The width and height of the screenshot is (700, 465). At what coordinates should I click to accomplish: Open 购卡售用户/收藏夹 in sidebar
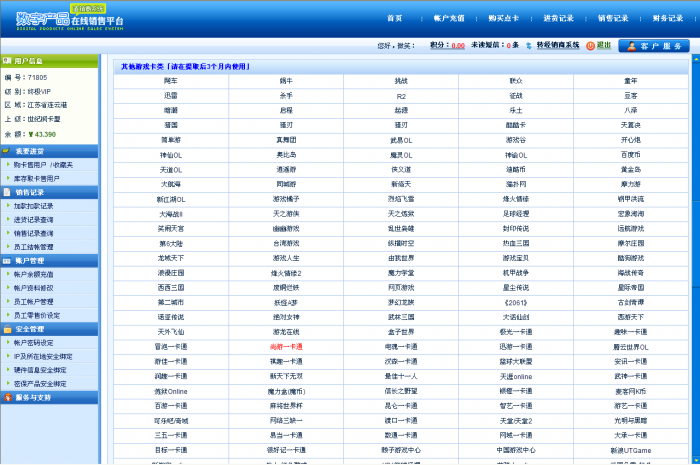coord(43,165)
